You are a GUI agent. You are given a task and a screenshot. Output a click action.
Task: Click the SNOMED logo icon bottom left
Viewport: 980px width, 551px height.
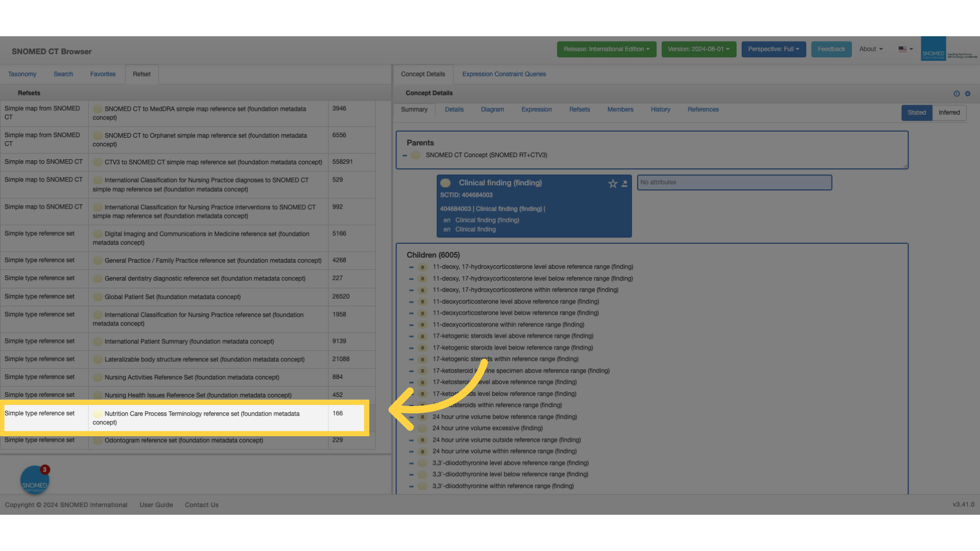34,479
